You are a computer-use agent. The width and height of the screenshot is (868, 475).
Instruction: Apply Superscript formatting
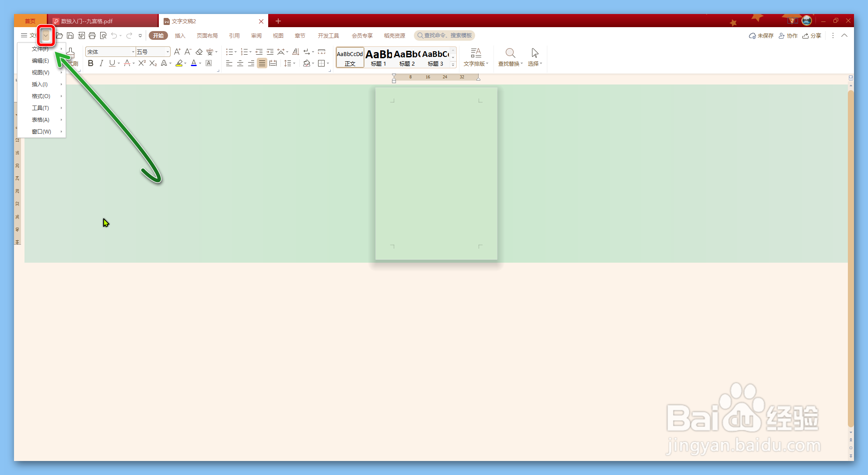pos(142,63)
